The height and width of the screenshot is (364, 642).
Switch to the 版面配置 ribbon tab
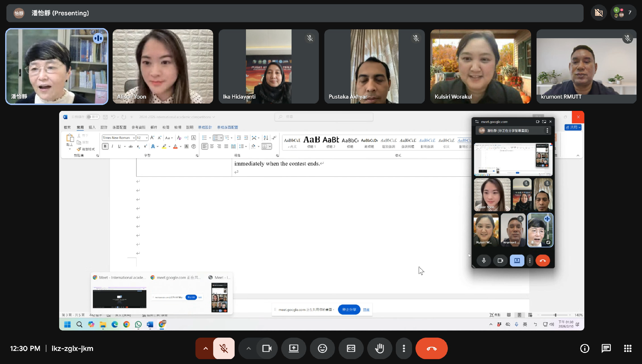[x=119, y=127]
